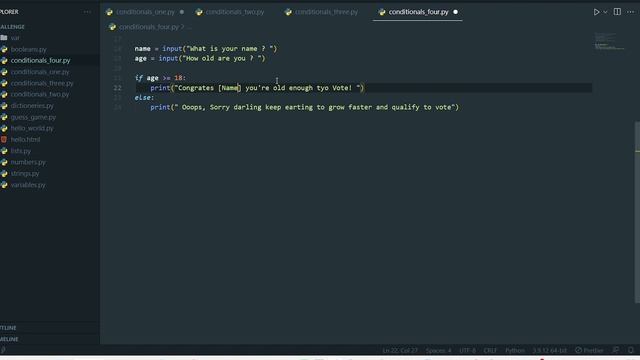640x360 pixels.
Task: Expand the OUTLINE section
Action: coord(49,328)
